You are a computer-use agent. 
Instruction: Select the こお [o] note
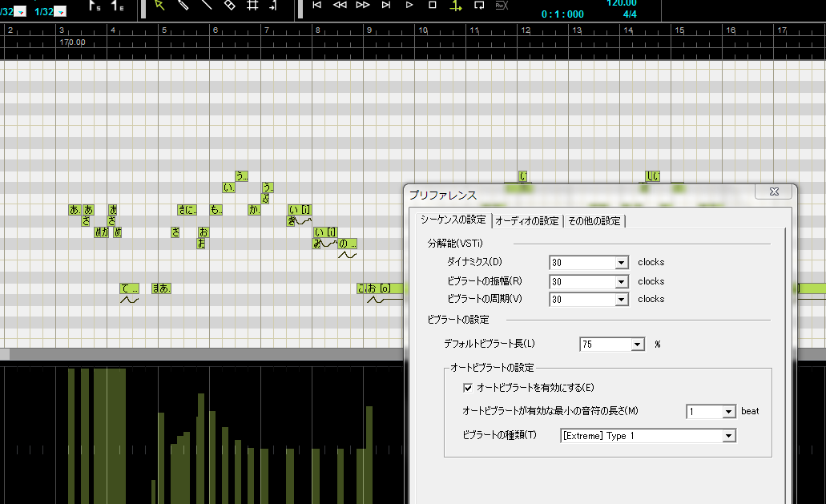coord(381,288)
